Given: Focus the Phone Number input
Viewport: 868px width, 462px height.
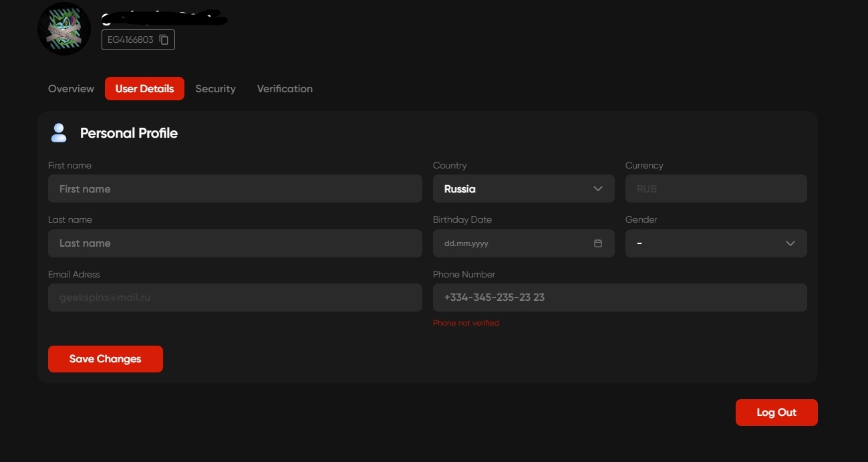Looking at the screenshot, I should click(x=619, y=298).
